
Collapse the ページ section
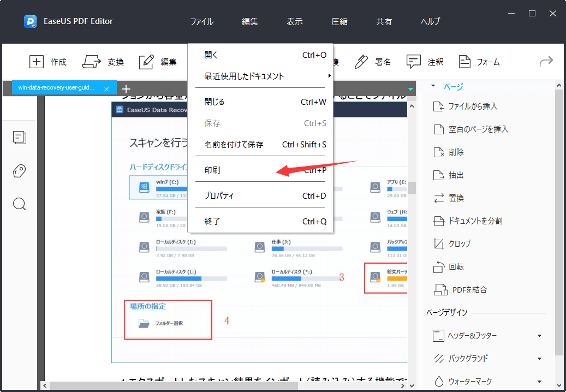tap(433, 86)
